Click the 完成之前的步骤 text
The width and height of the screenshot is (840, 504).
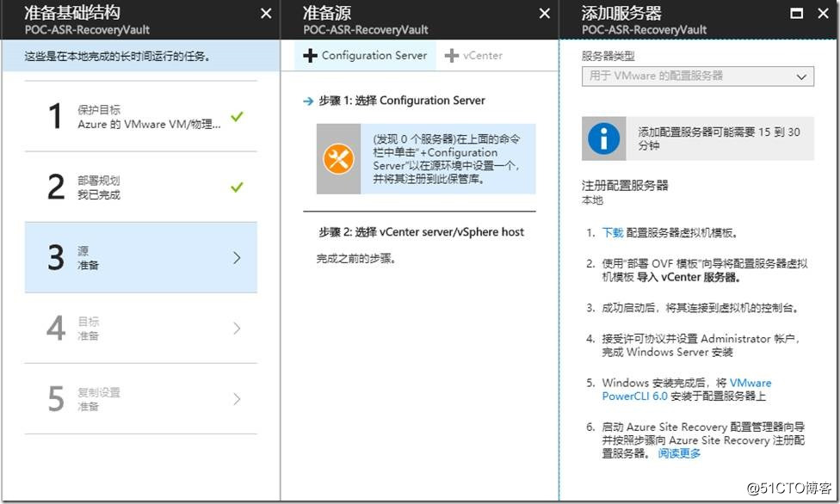[356, 259]
